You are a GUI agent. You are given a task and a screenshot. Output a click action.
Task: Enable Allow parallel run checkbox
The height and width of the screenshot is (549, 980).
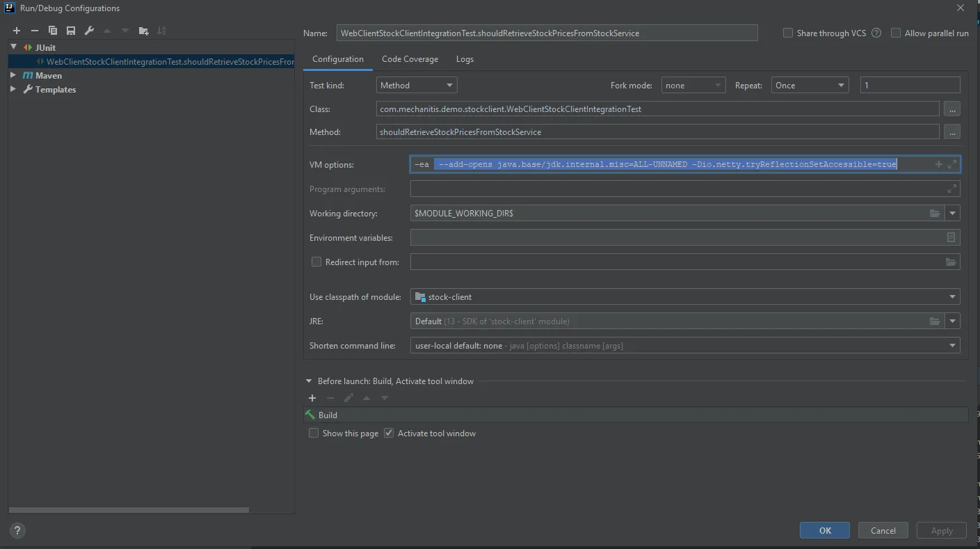[x=896, y=33]
